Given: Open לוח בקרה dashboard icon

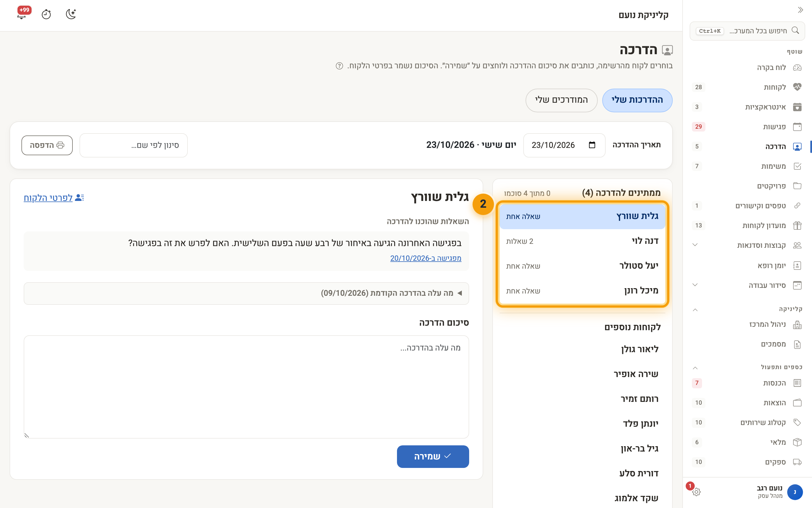Looking at the screenshot, I should 797,67.
